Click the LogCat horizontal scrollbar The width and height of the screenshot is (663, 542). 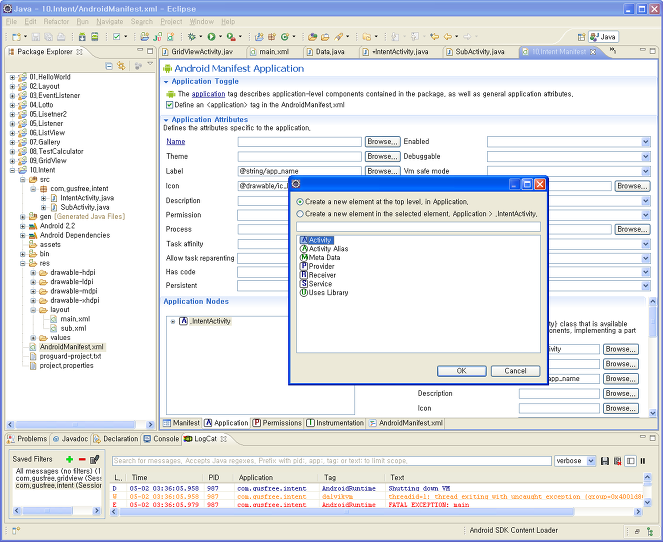347,512
